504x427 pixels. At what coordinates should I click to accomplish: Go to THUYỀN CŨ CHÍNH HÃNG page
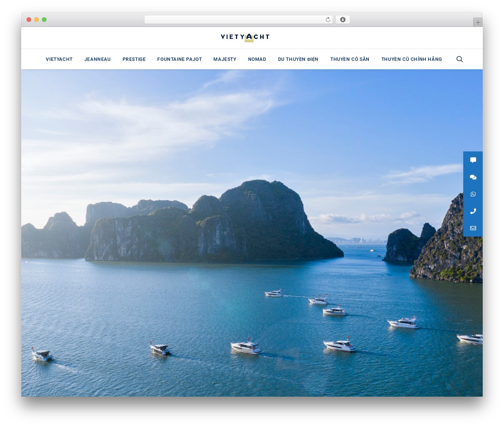tap(411, 59)
